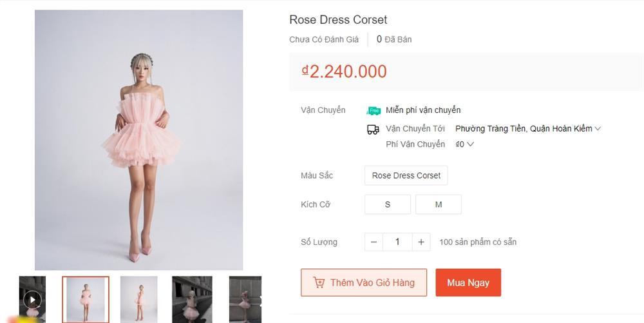
Task: View the fourth thumbnail, outdoor building photo
Action: (192, 299)
